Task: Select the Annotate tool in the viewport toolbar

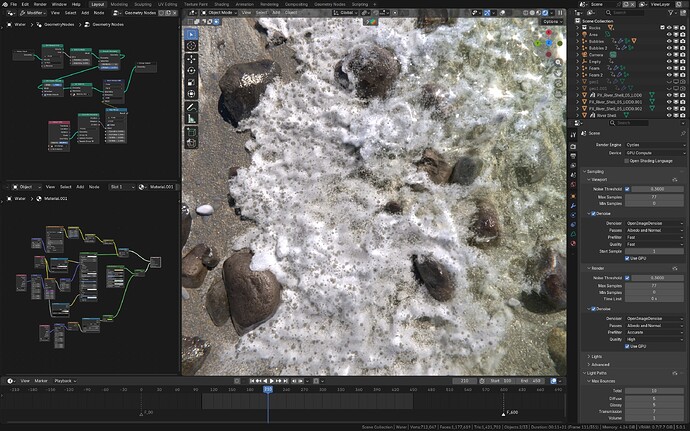Action: pos(191,107)
